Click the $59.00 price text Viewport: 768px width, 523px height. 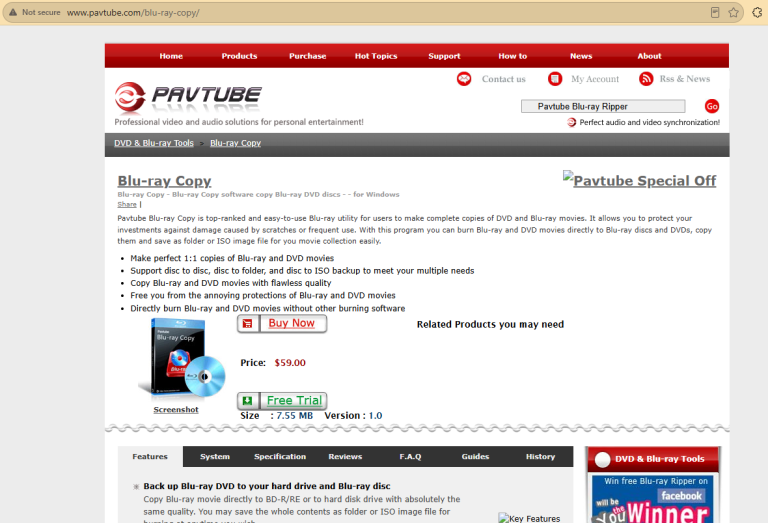tap(290, 363)
